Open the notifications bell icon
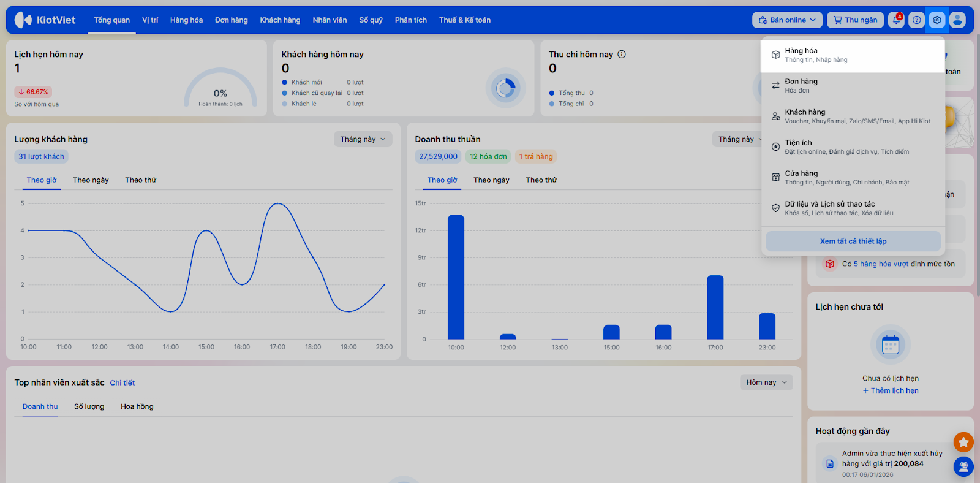Image resolution: width=980 pixels, height=483 pixels. point(896,20)
